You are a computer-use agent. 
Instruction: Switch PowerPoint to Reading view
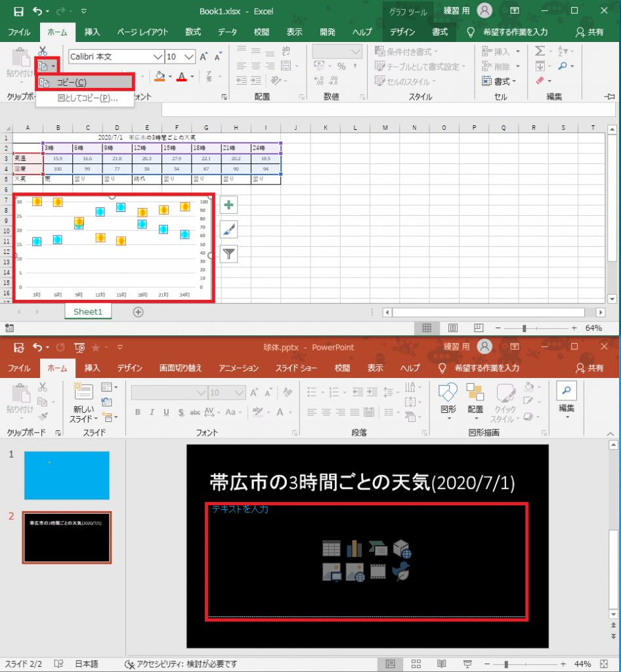point(441,664)
